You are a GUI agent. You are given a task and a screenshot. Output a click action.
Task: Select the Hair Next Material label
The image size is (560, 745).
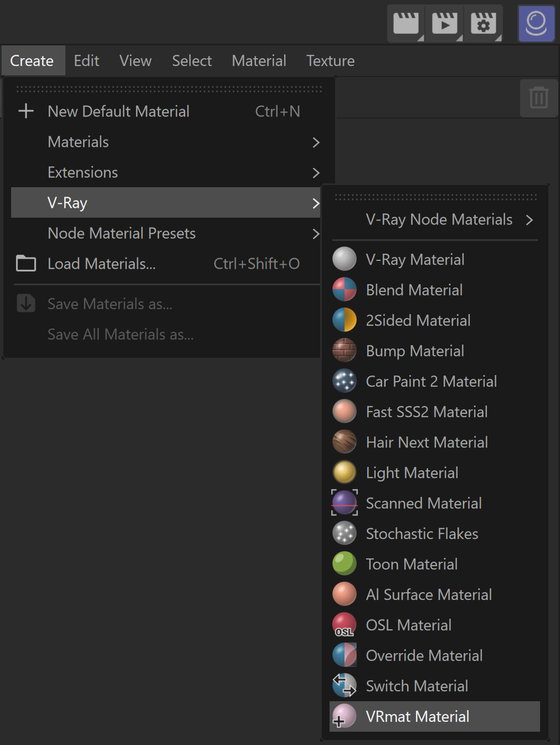coord(427,442)
